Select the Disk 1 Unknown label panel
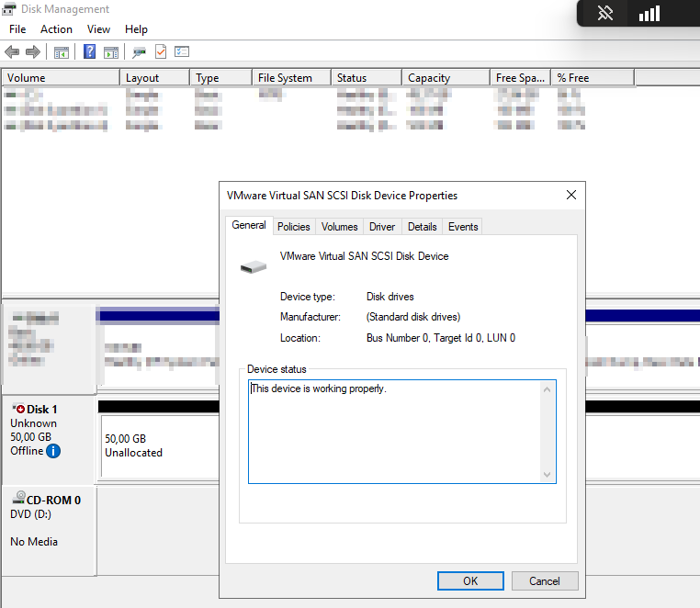 (x=49, y=439)
